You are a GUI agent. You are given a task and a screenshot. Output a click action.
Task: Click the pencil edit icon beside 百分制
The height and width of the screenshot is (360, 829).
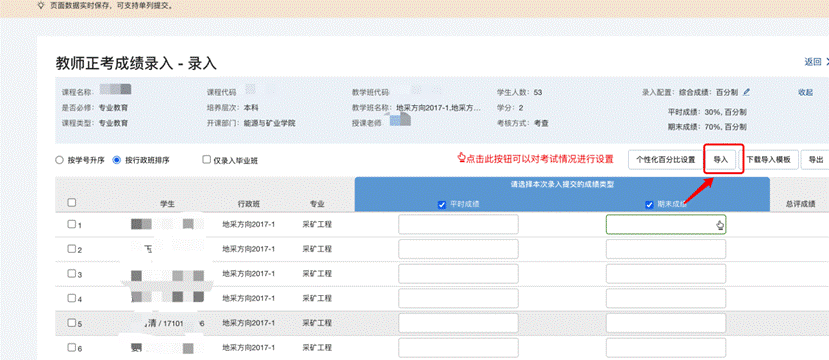(x=746, y=92)
